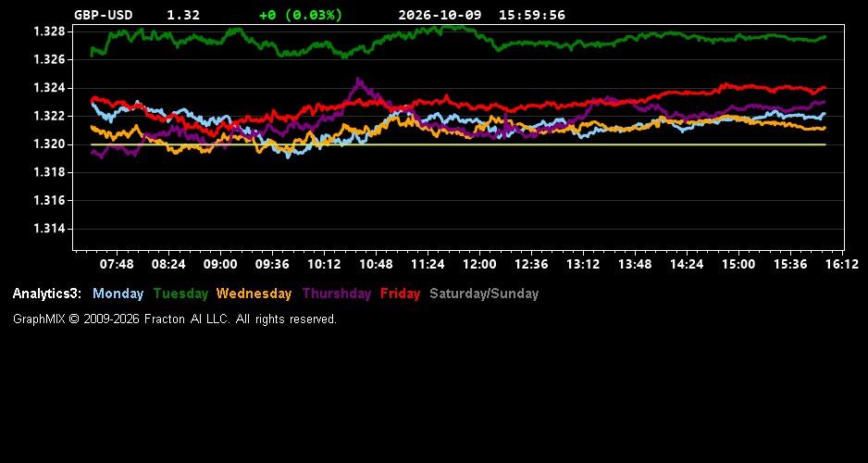Viewport: 868px width, 463px height.
Task: Click the 1.320 y-axis label
Action: point(50,144)
